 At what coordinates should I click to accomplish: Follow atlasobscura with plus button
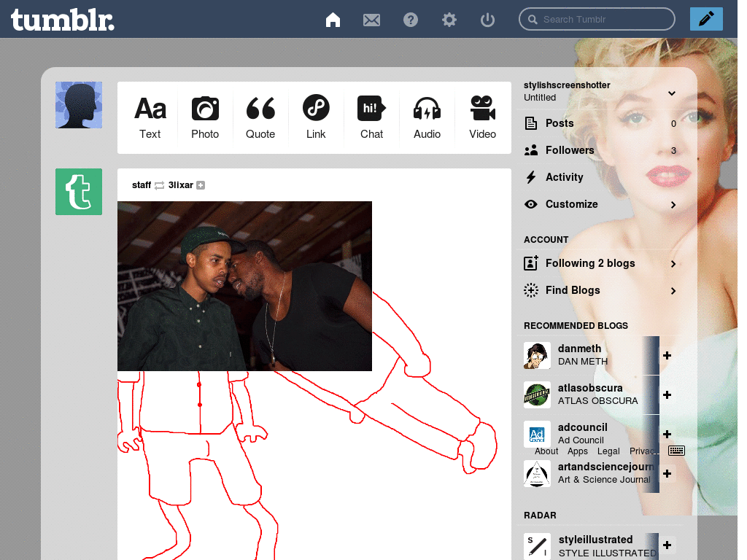[667, 394]
